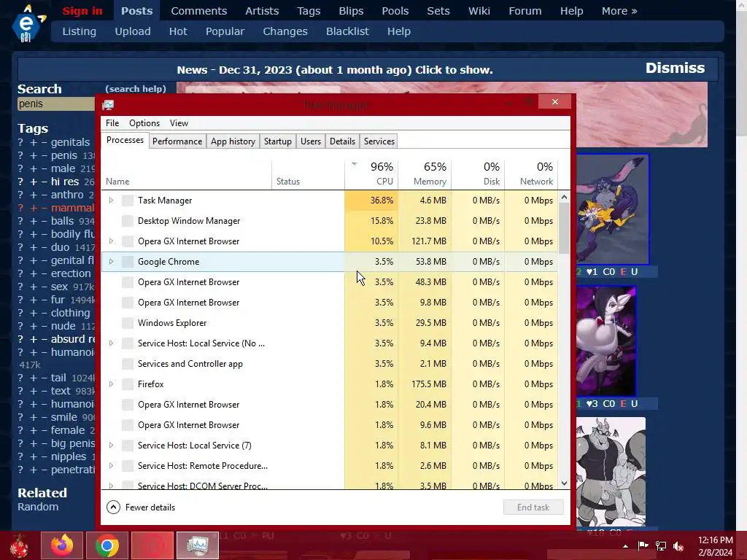747x560 pixels.
Task: Open the View menu in Task Manager
Action: pos(179,122)
